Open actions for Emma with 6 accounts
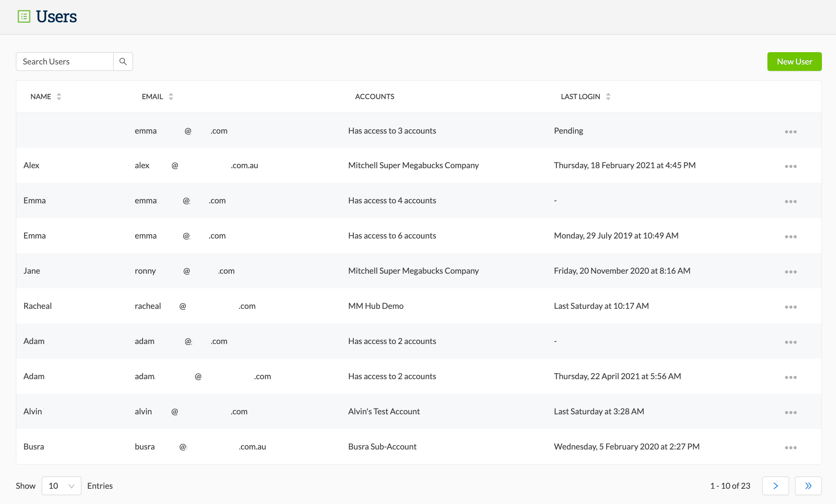The height and width of the screenshot is (504, 836). click(791, 236)
